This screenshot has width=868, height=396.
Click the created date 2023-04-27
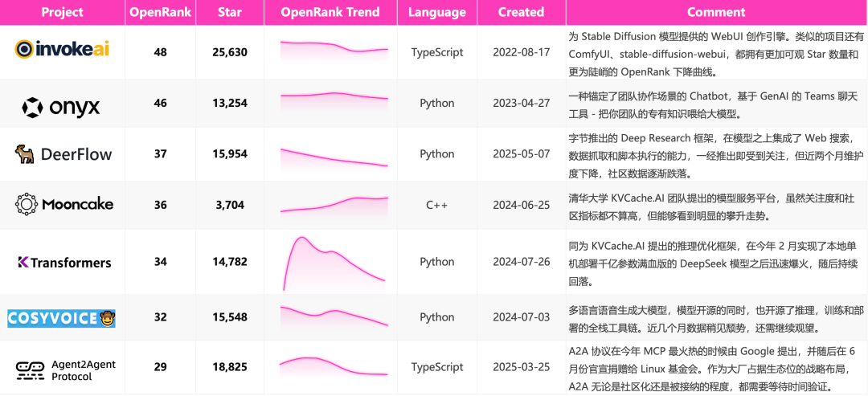pos(521,104)
